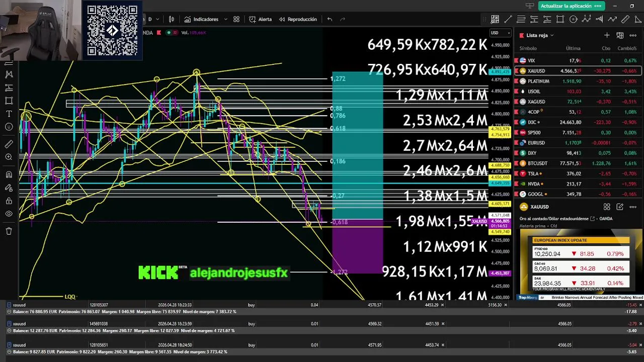Open XAUUSD details three-dots menu
Screen dimensions: 644x362
coord(633,207)
